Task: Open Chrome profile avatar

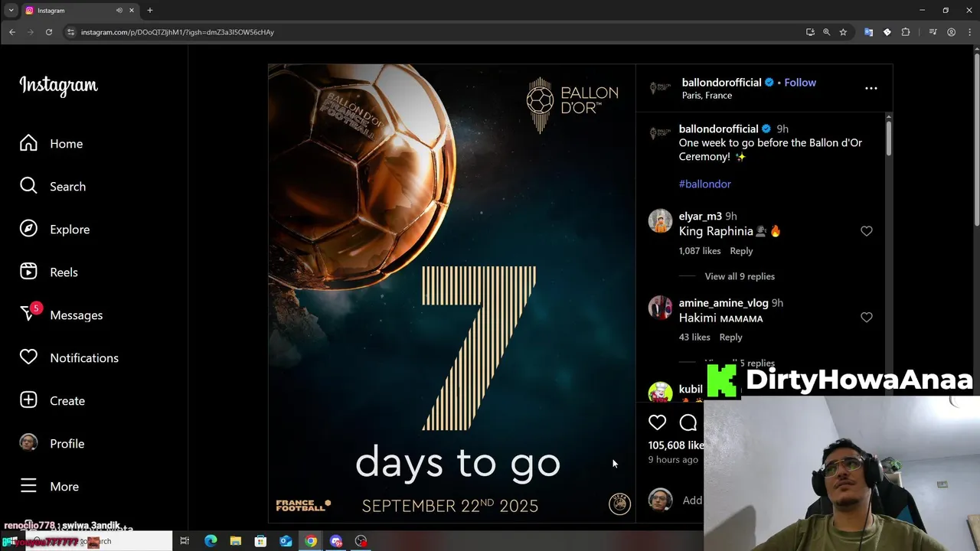Action: pyautogui.click(x=951, y=32)
